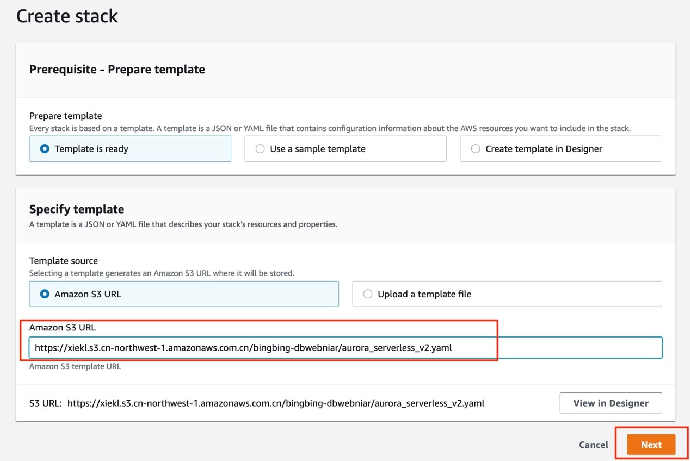Click the "Specify template" section header
Viewport: 690px width, 461px height.
click(x=76, y=209)
